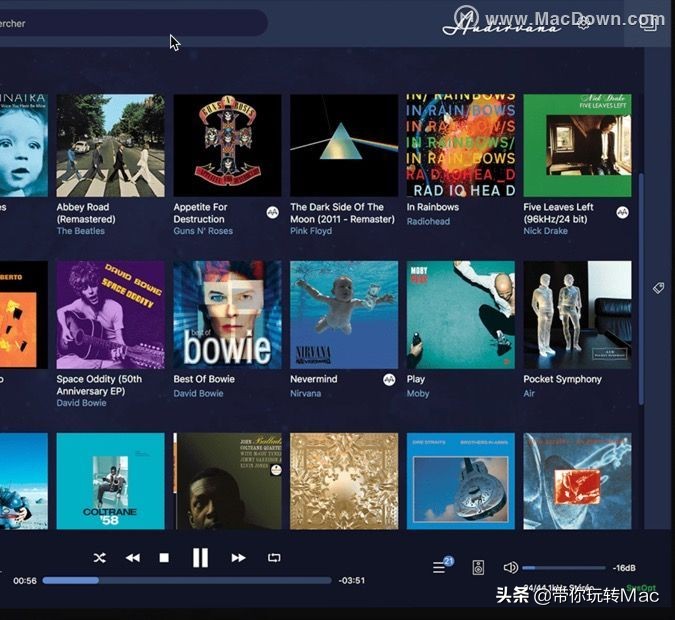Click the Audirvana badge beside Nevermind
The height and width of the screenshot is (620, 675).
389,380
